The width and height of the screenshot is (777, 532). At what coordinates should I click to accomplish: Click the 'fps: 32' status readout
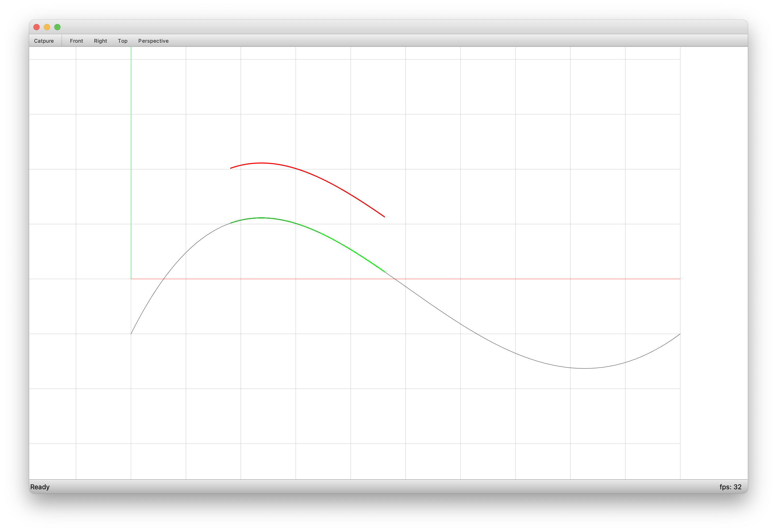click(x=731, y=487)
